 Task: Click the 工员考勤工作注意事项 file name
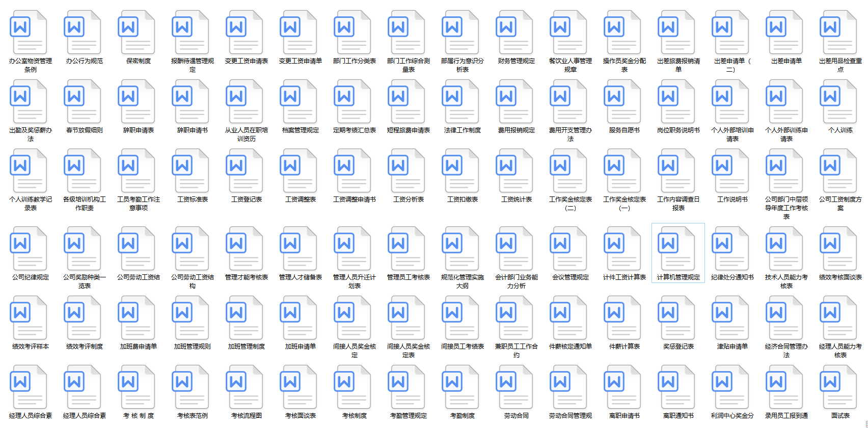(x=139, y=204)
